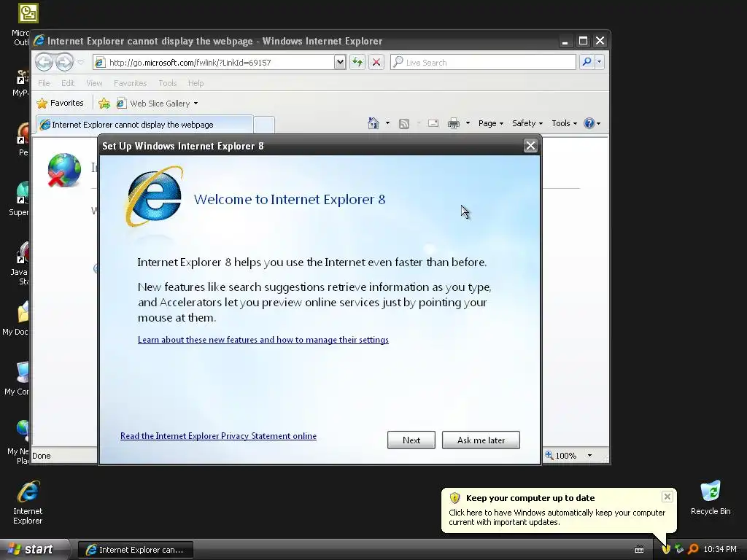The height and width of the screenshot is (560, 747).
Task: Click the Next button
Action: point(411,440)
